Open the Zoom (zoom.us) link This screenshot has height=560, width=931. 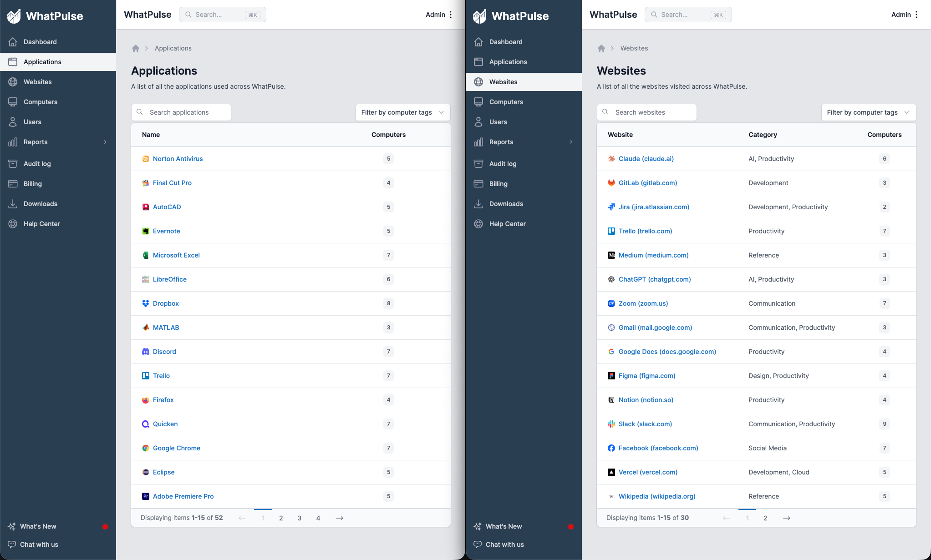click(643, 303)
